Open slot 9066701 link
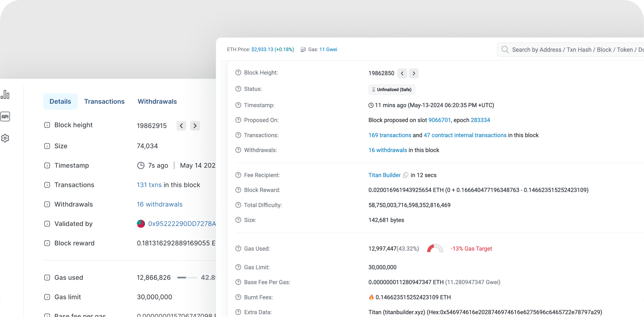The width and height of the screenshot is (644, 317). pos(439,120)
